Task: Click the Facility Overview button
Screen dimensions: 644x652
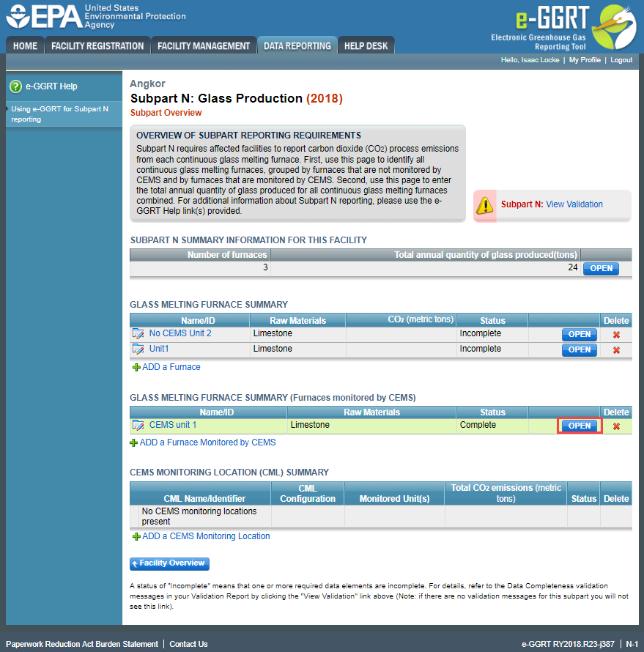Action: [169, 563]
